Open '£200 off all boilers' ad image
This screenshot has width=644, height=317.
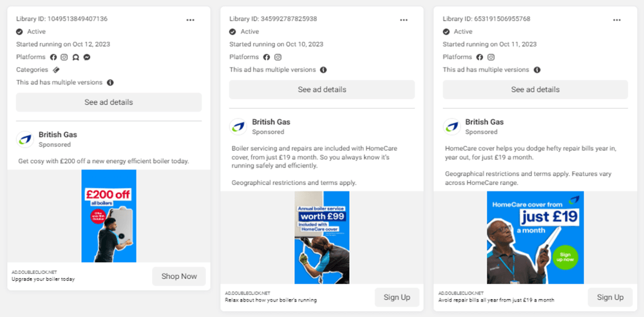pyautogui.click(x=109, y=216)
